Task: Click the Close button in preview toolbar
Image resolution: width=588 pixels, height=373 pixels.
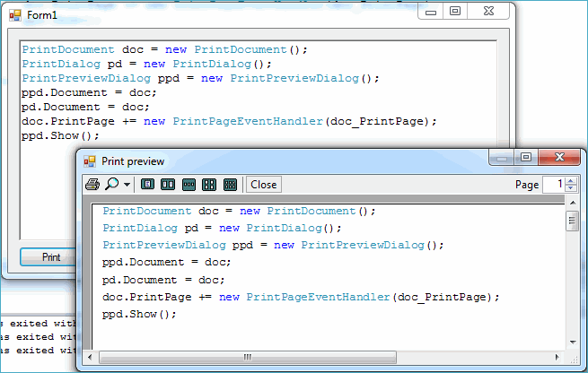Action: tap(264, 185)
